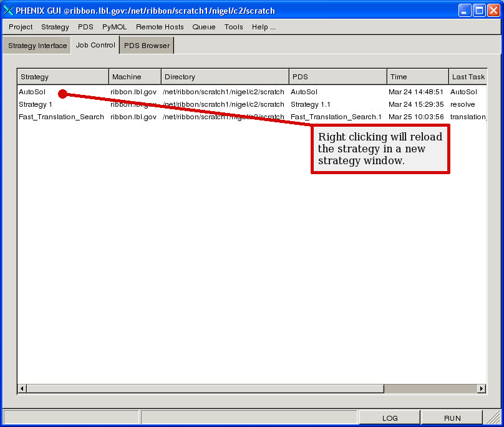
Task: Open the Remote Hosts menu
Action: (160, 27)
